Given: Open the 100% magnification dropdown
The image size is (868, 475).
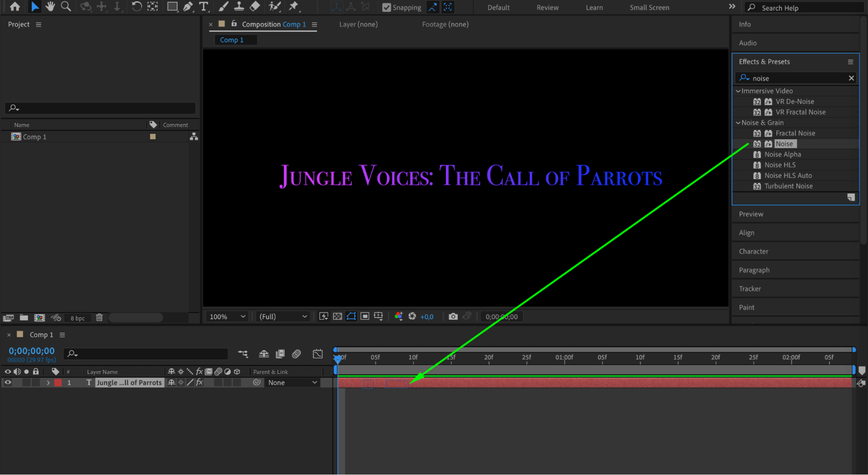Looking at the screenshot, I should point(228,317).
